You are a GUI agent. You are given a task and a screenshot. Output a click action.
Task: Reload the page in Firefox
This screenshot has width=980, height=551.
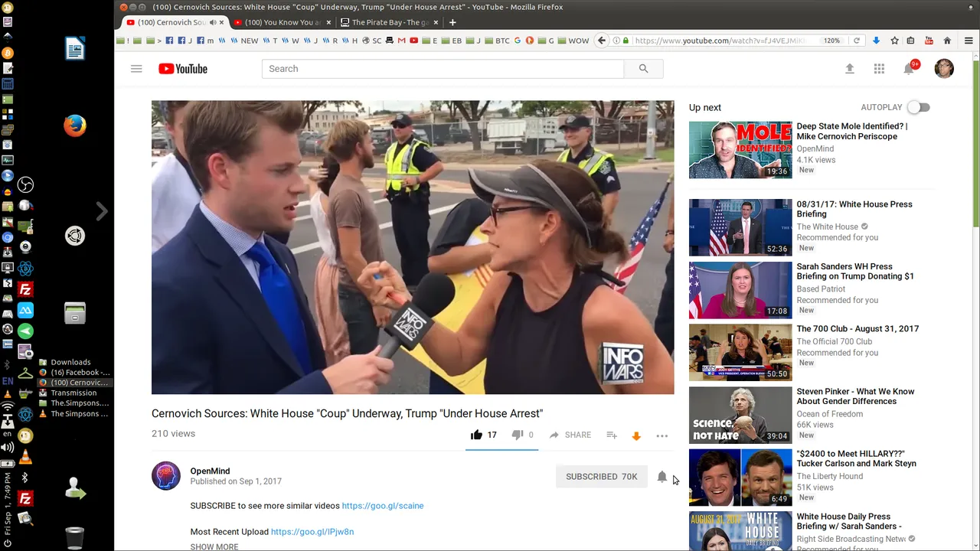[857, 41]
